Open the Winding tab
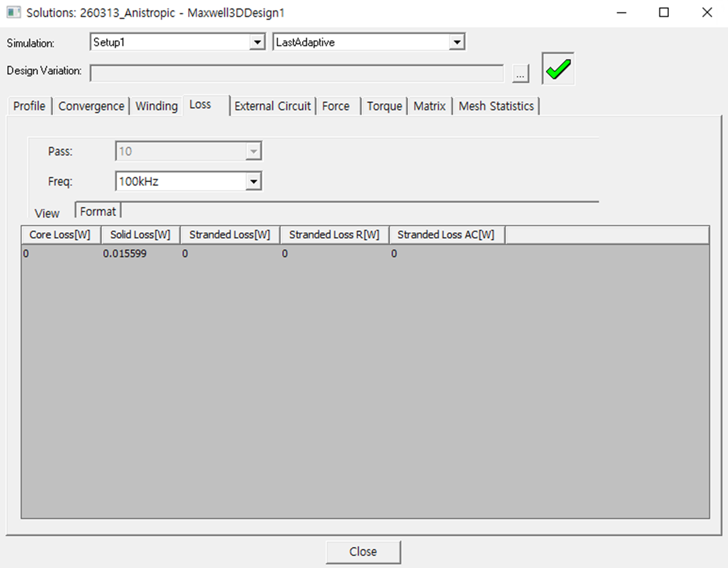 [x=156, y=106]
